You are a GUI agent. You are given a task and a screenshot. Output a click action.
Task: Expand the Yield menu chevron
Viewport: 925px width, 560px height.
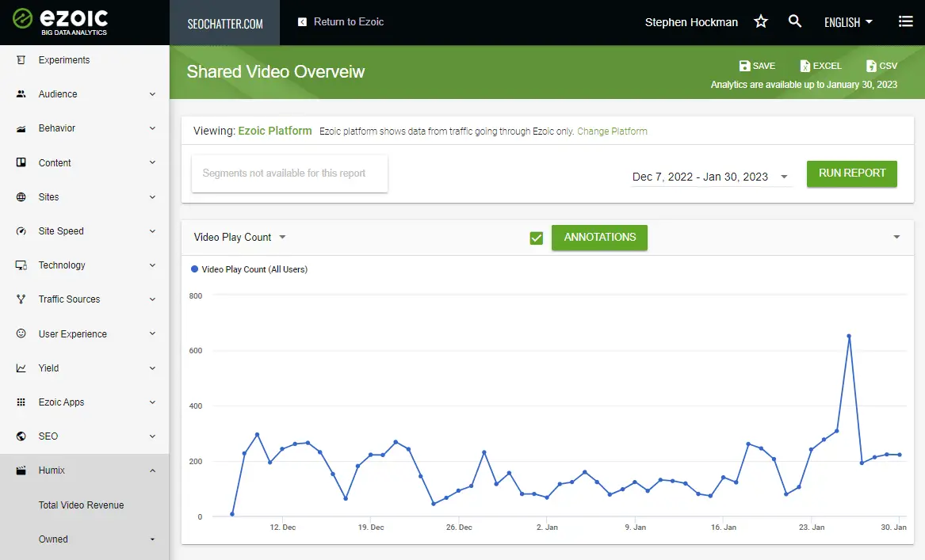(x=152, y=368)
